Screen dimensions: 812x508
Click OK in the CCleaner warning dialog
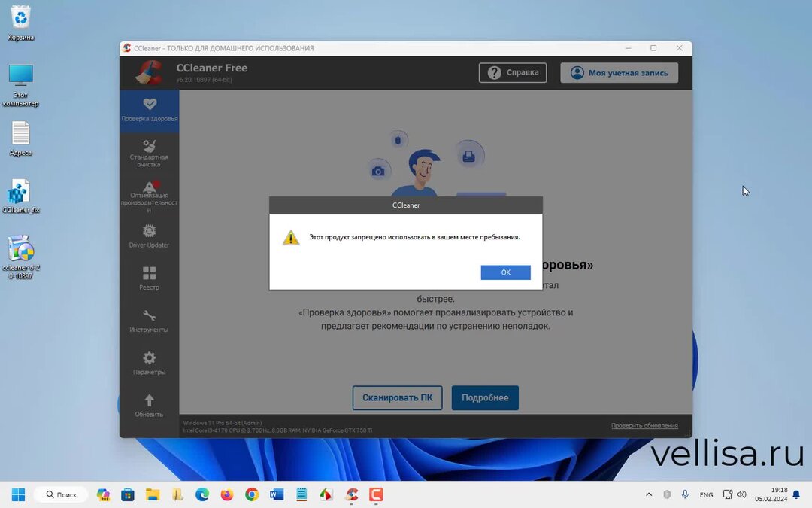pyautogui.click(x=505, y=272)
